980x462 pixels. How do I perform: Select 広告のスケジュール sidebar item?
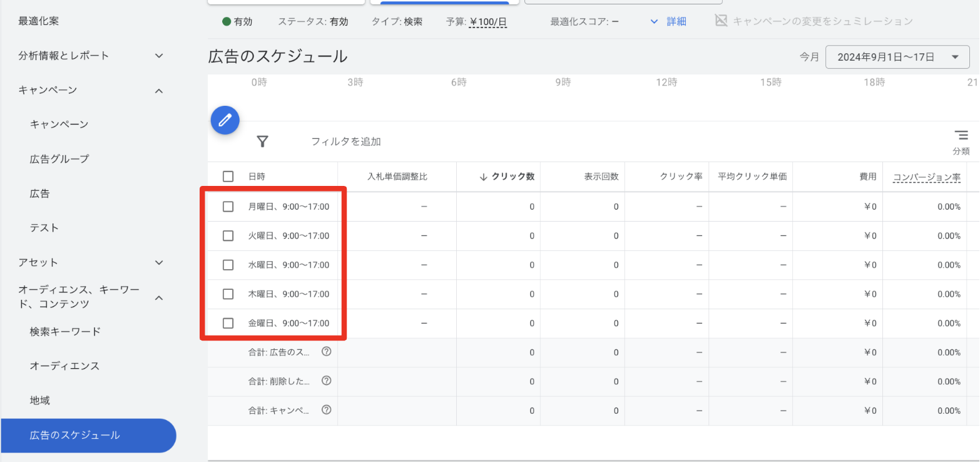(x=88, y=435)
